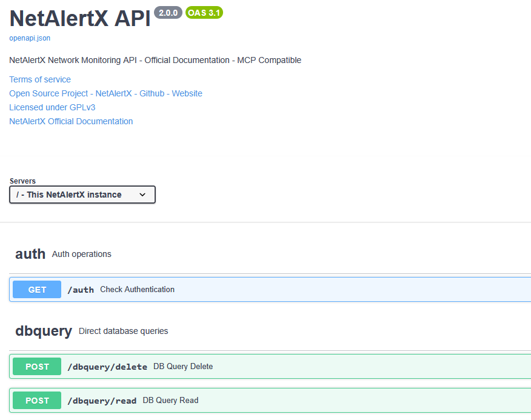Collapse the auth operations section
The height and width of the screenshot is (420, 531).
click(x=30, y=254)
